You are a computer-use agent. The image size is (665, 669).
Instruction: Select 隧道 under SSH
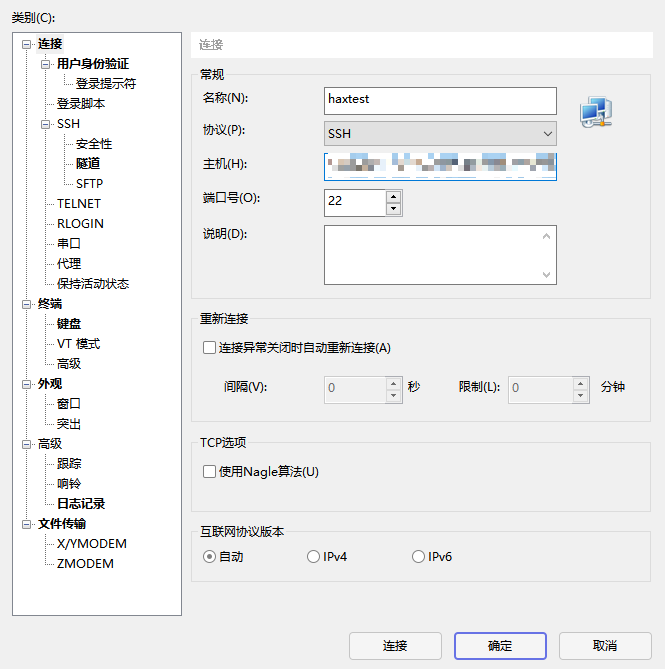tap(88, 163)
